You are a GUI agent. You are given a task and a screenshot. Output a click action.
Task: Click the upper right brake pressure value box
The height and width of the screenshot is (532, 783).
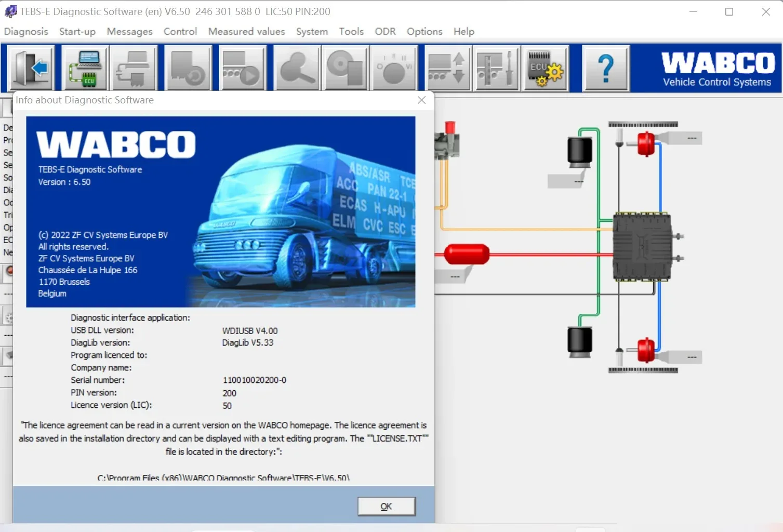pyautogui.click(x=685, y=138)
